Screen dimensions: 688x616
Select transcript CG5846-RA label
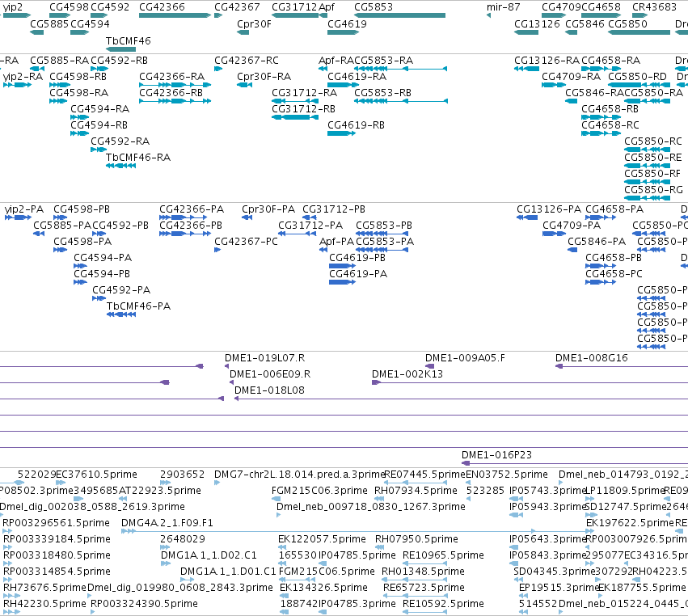pyautogui.click(x=594, y=93)
